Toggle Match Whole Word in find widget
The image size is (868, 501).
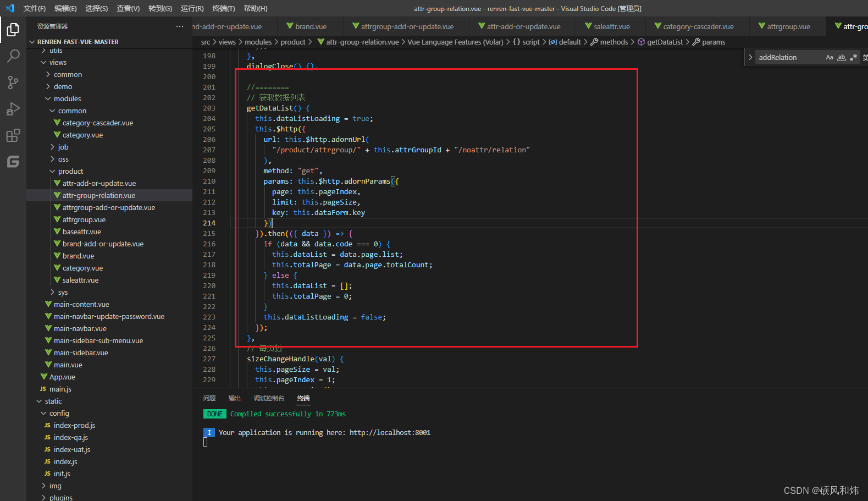842,57
